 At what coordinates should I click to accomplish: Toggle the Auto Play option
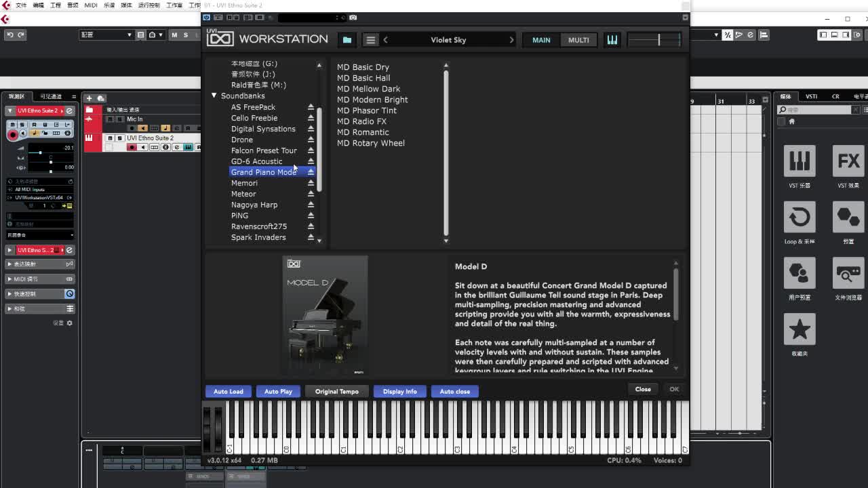278,391
